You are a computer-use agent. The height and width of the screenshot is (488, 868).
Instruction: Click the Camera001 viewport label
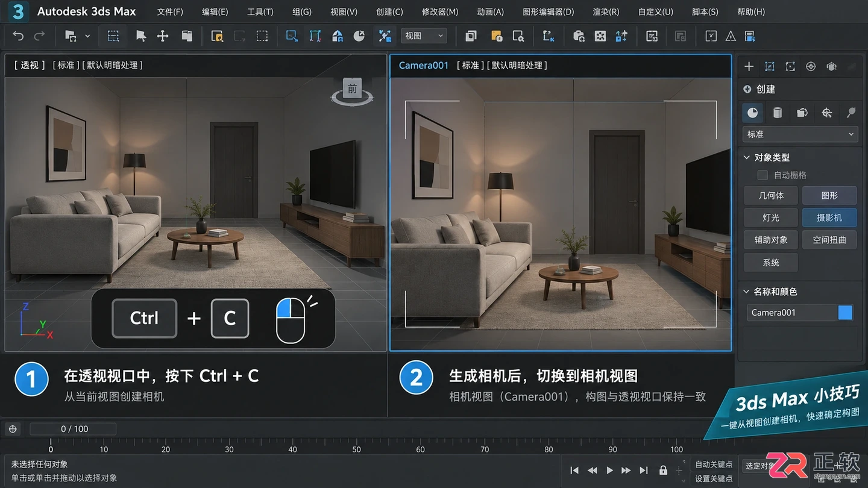tap(424, 65)
